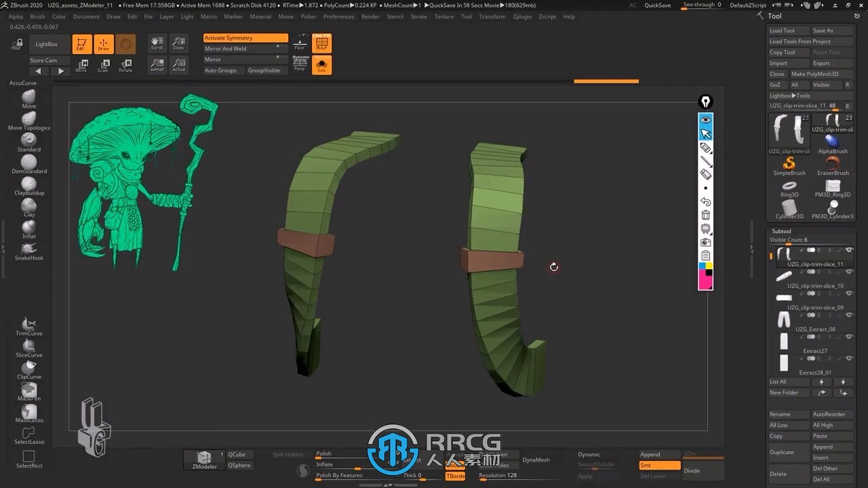Toggle PolyF polyframe display
Image resolution: width=868 pixels, height=488 pixels.
pyautogui.click(x=321, y=43)
